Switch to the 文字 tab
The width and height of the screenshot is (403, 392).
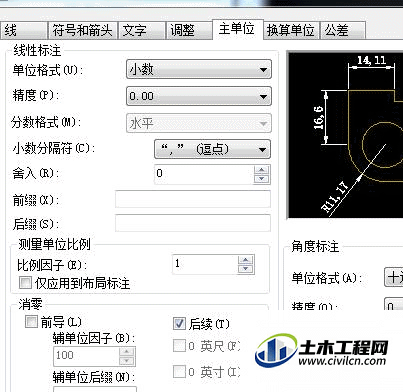[x=141, y=31]
